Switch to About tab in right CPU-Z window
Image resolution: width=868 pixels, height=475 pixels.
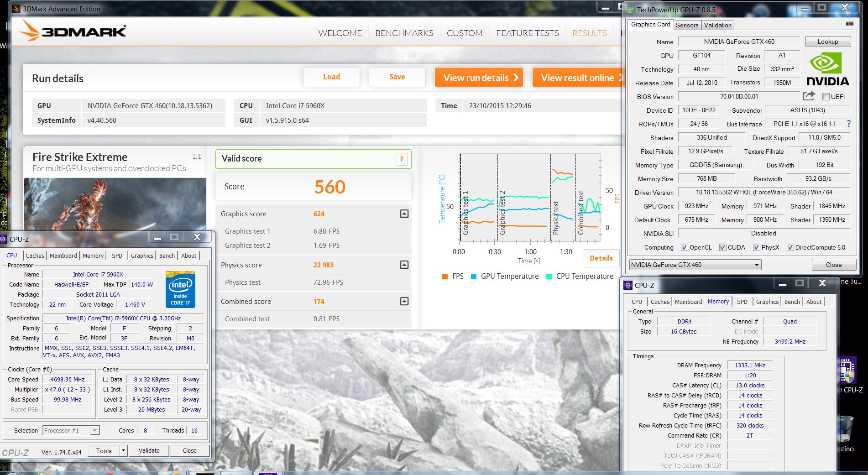pyautogui.click(x=814, y=302)
